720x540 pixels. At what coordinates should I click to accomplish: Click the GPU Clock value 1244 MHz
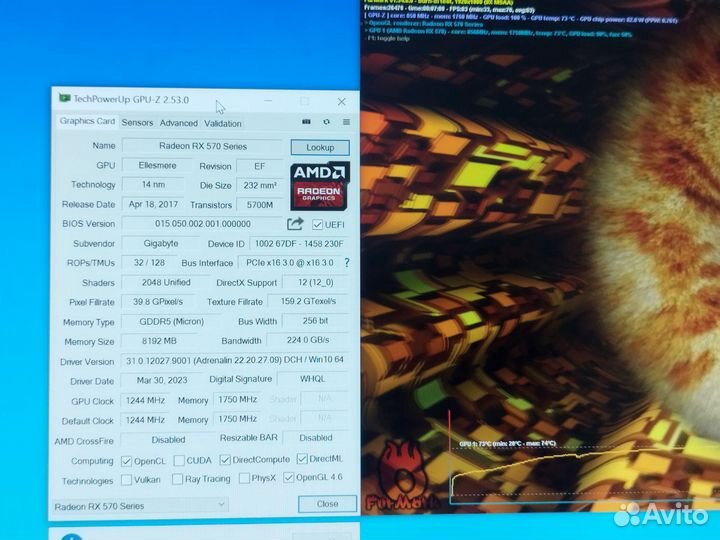click(145, 400)
